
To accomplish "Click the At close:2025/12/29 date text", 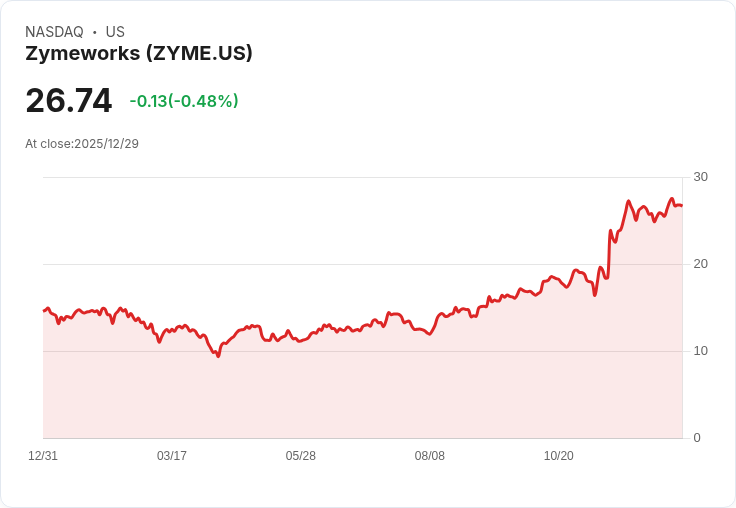I will click(x=82, y=144).
